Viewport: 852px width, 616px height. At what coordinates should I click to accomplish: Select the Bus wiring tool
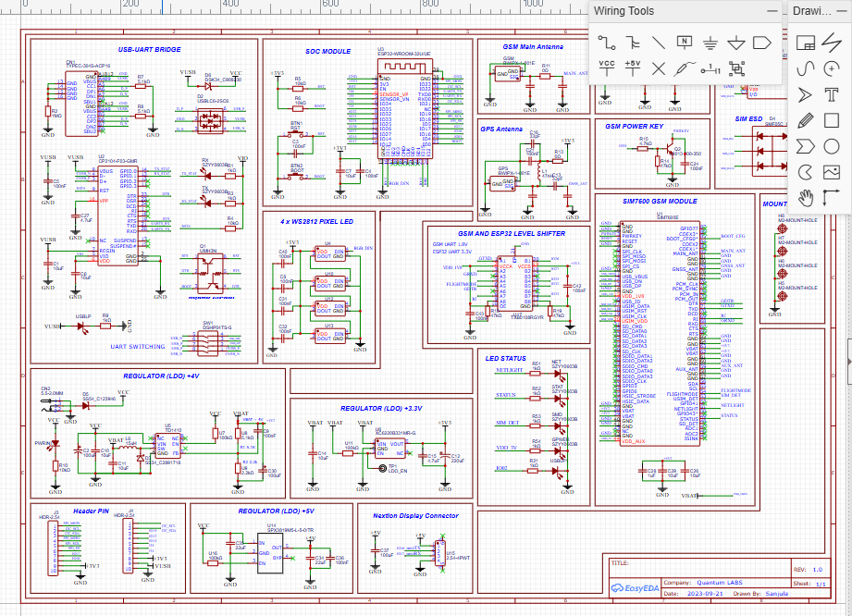tap(633, 43)
